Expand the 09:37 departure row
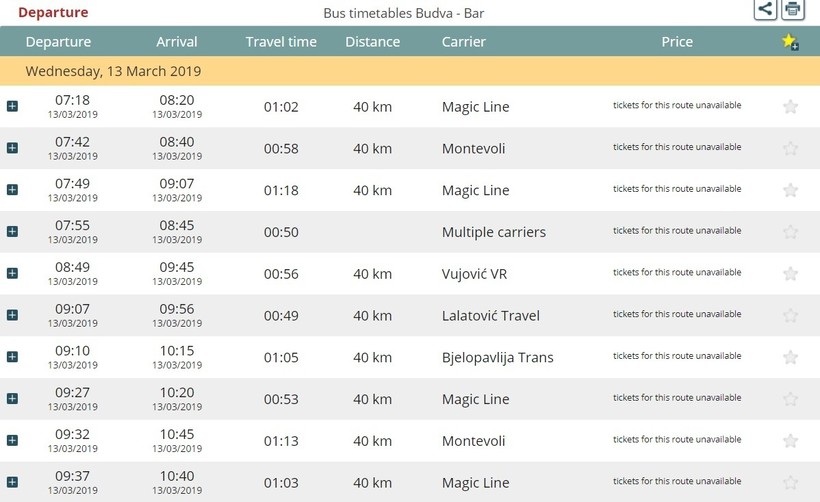The image size is (820, 502). tap(12, 482)
